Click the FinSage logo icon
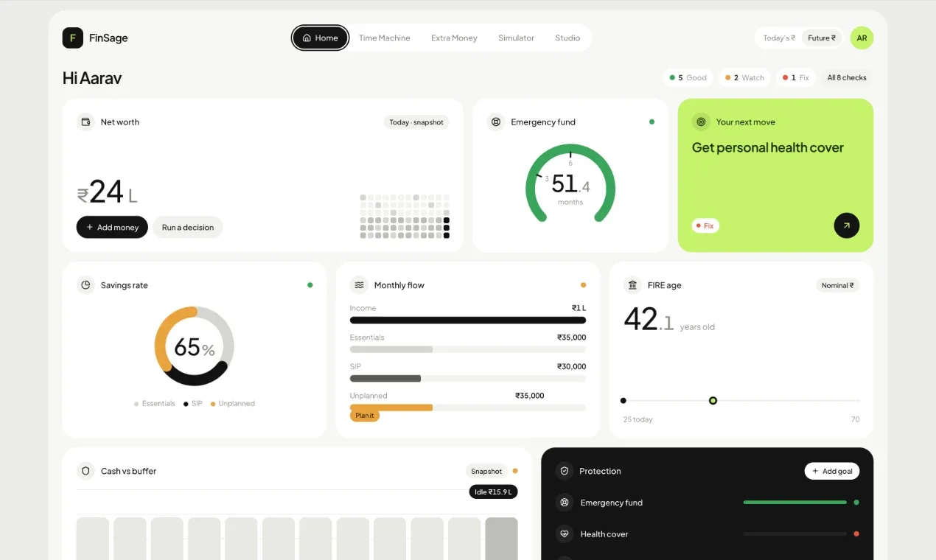This screenshot has width=936, height=560. click(73, 38)
